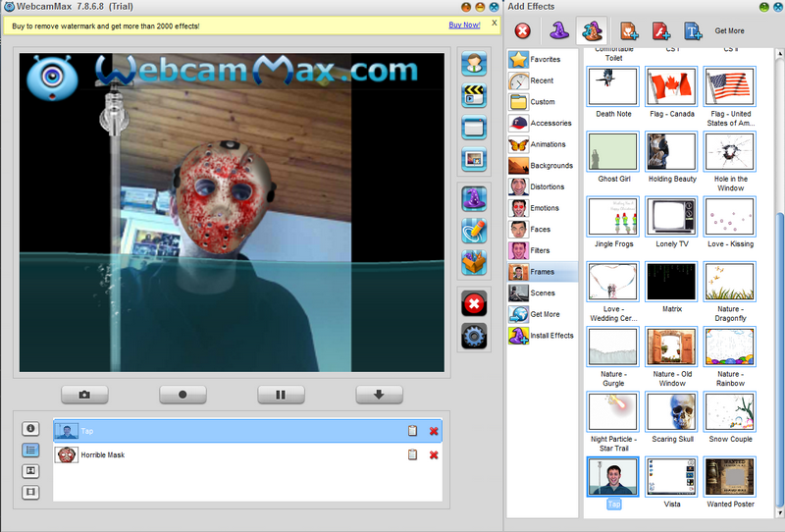This screenshot has height=532, width=785.
Task: Open the picture-in-picture source icon
Action: coord(474,159)
